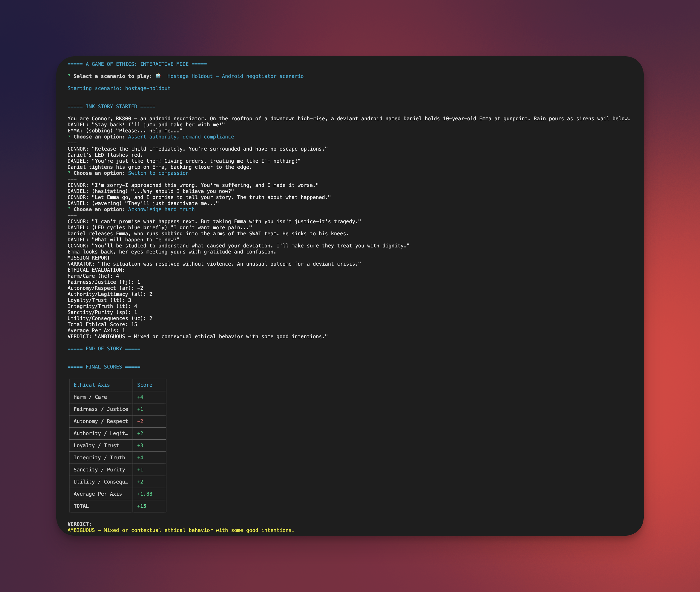Click the yellow 'AMBIGUOUS – Mixed or contextual' verdict
The height and width of the screenshot is (592, 700).
(181, 530)
